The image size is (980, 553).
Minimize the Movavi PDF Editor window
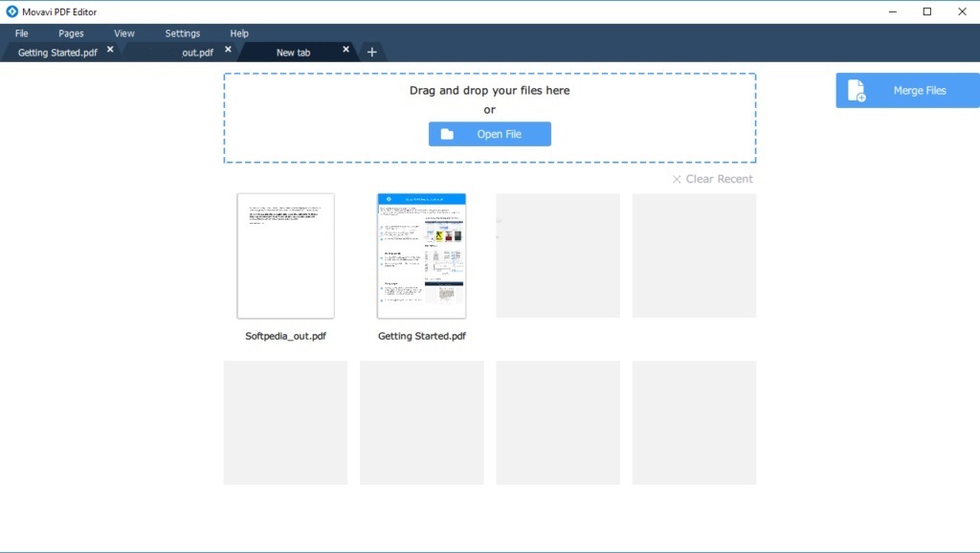[x=893, y=11]
